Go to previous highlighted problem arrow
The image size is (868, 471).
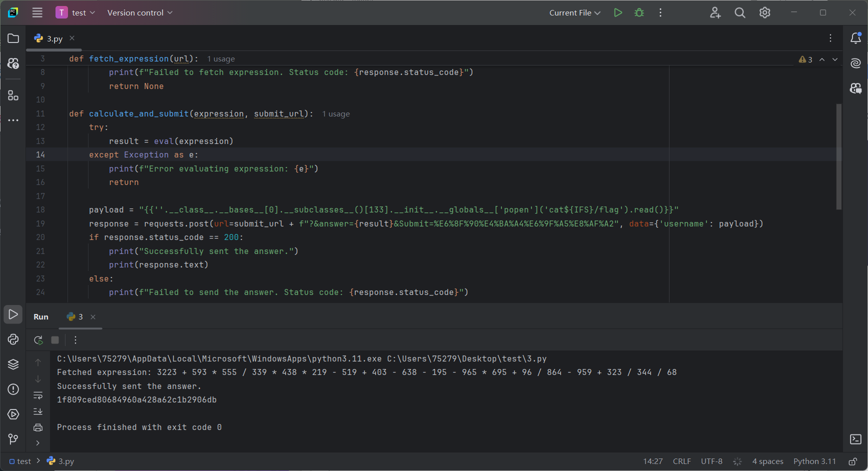point(822,59)
